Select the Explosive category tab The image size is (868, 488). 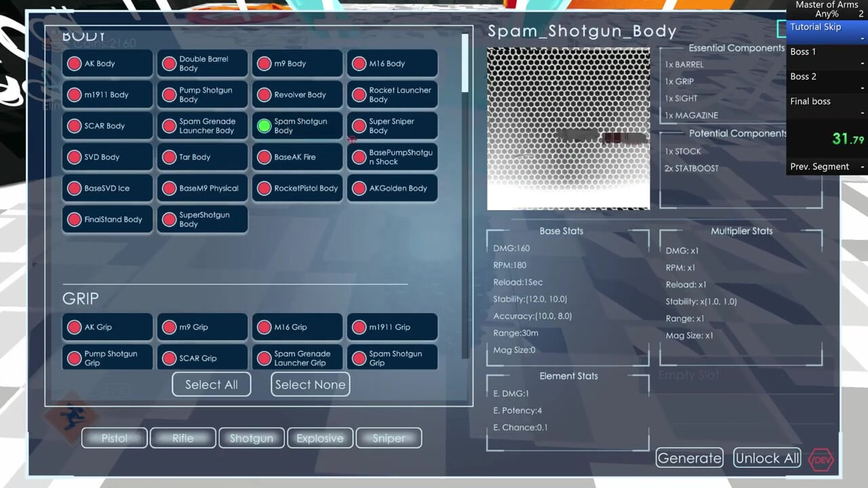(320, 439)
